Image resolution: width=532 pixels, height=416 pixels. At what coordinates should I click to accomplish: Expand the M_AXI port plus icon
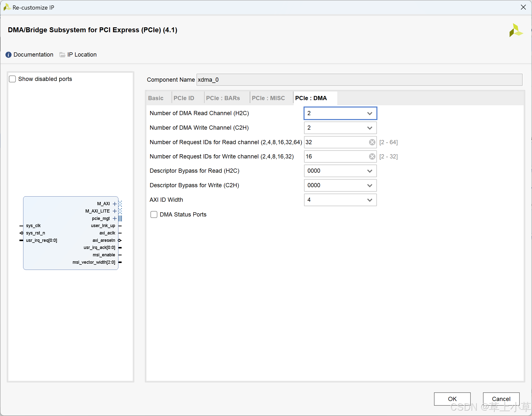tap(114, 204)
